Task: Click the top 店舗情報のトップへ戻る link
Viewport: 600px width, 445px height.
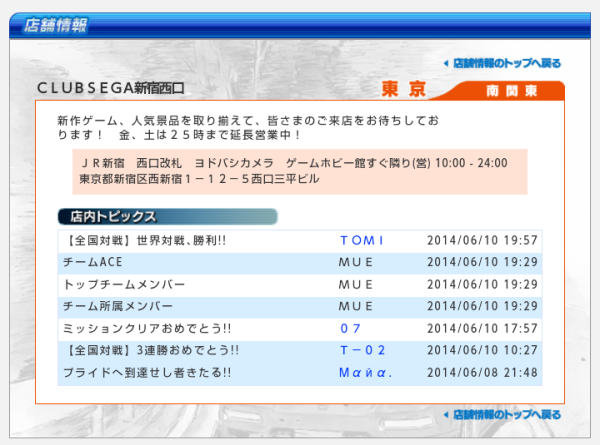Action: point(507,63)
